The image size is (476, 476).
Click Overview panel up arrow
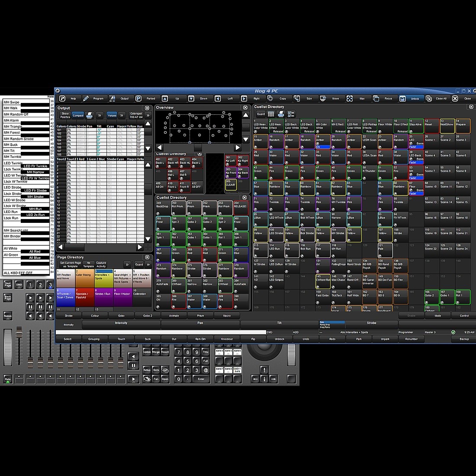point(246,115)
